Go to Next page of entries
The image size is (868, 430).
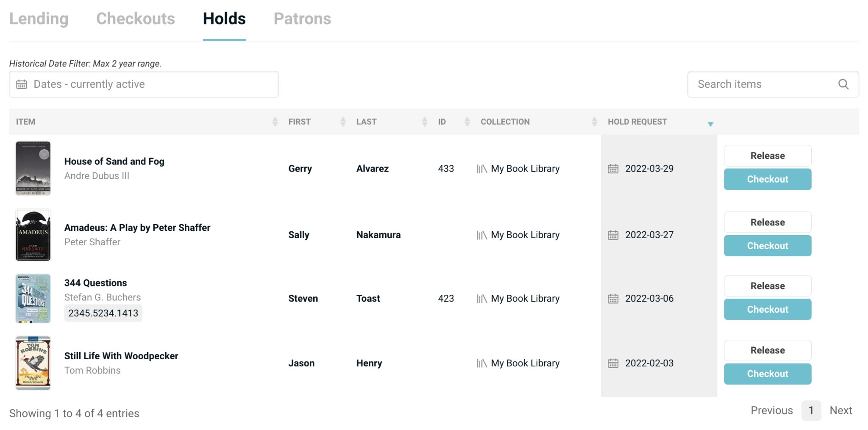[840, 411]
